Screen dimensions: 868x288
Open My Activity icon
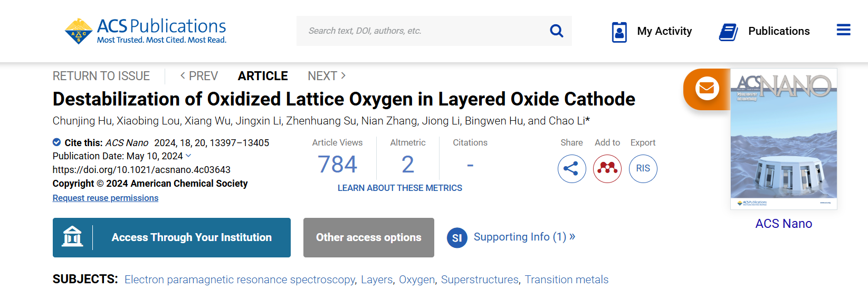[x=619, y=32]
